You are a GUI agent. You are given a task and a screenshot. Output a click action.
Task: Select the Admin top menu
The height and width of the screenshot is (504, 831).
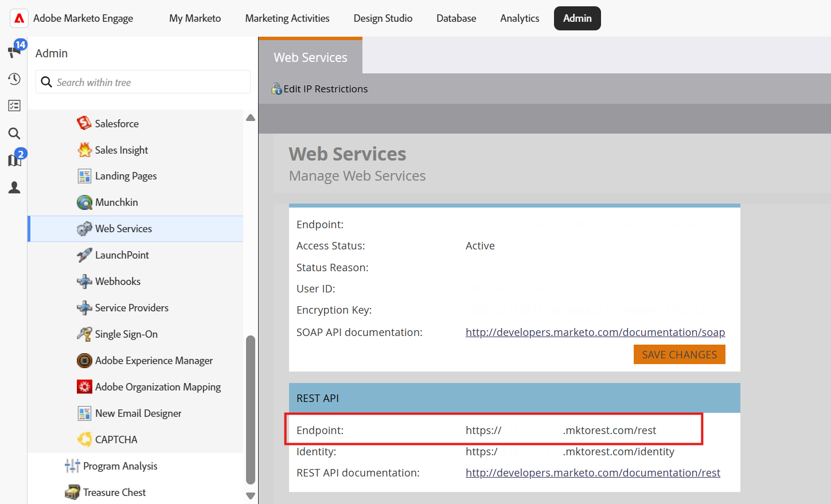click(x=578, y=18)
